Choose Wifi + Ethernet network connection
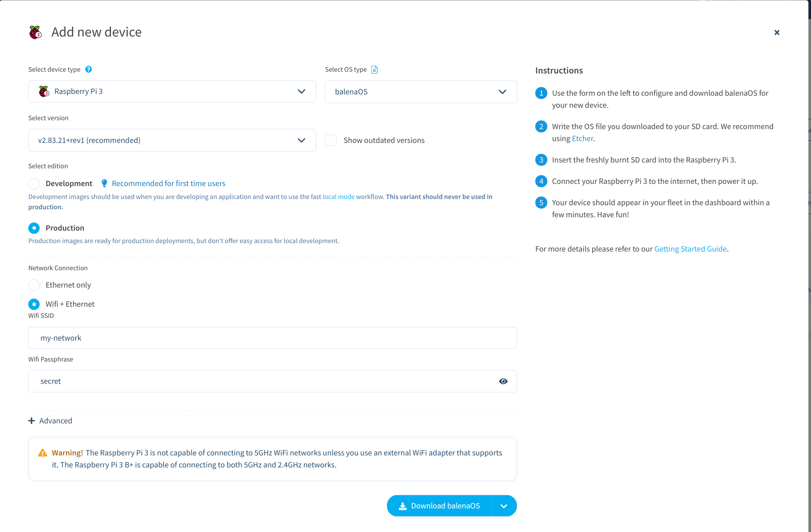The width and height of the screenshot is (811, 532). coord(34,304)
